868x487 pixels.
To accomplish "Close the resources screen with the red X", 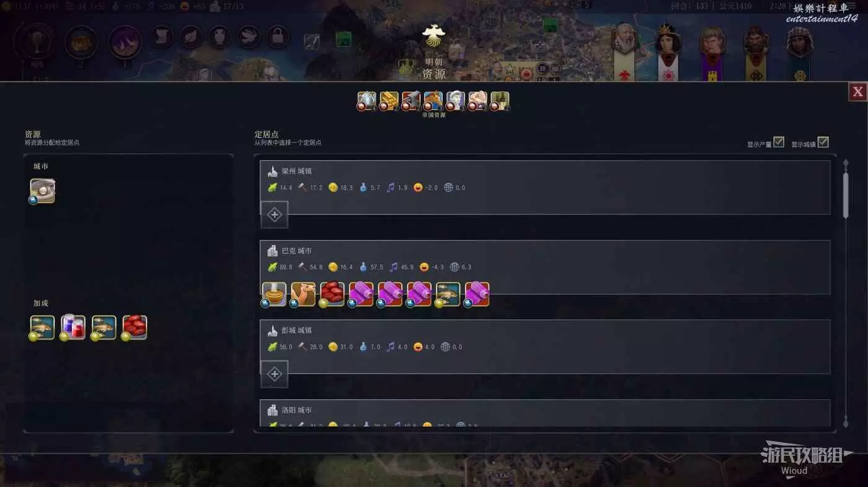I will point(857,92).
